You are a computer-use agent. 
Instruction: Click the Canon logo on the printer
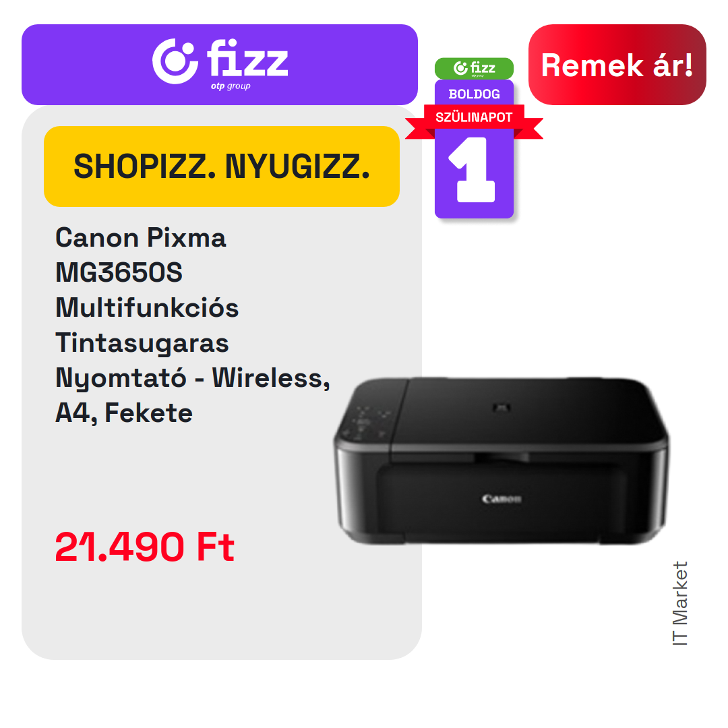point(502,499)
